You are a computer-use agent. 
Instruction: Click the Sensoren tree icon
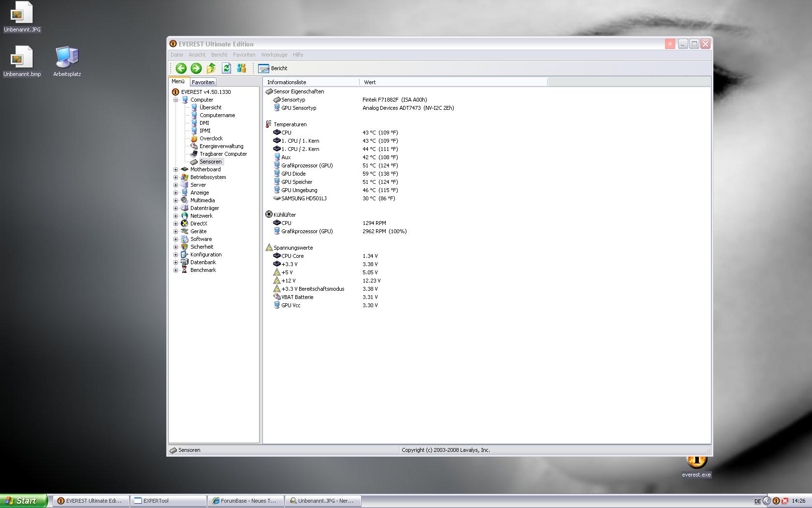point(194,162)
